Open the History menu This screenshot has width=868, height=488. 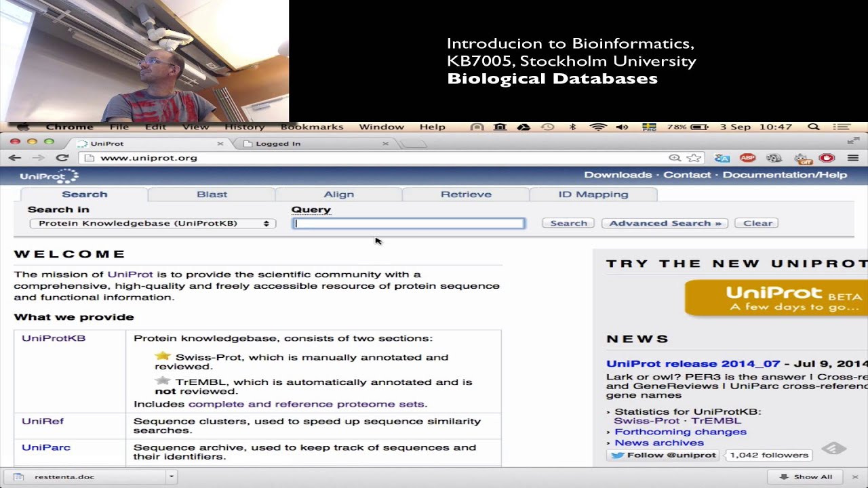click(244, 127)
